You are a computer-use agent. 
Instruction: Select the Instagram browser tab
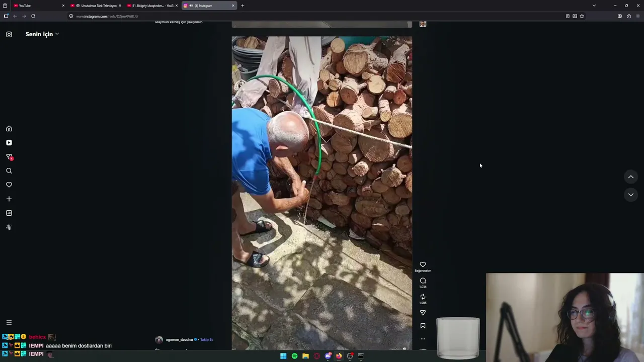coord(208,6)
